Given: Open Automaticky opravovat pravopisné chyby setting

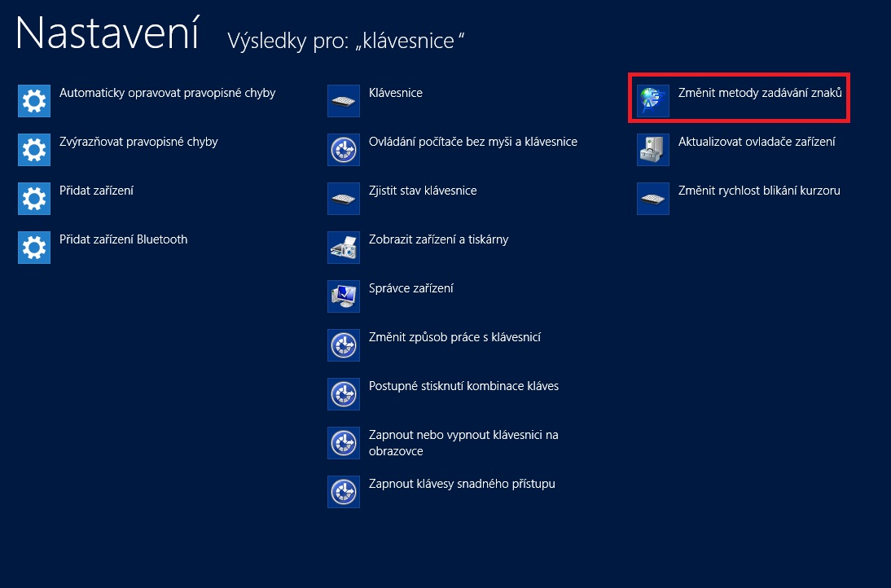Looking at the screenshot, I should point(167,93).
